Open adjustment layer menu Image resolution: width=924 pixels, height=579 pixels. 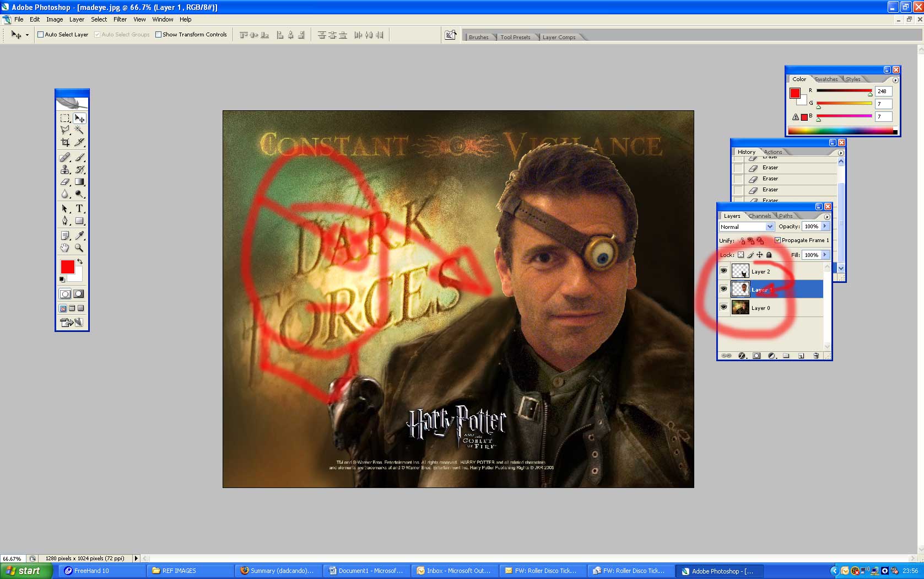pos(772,356)
